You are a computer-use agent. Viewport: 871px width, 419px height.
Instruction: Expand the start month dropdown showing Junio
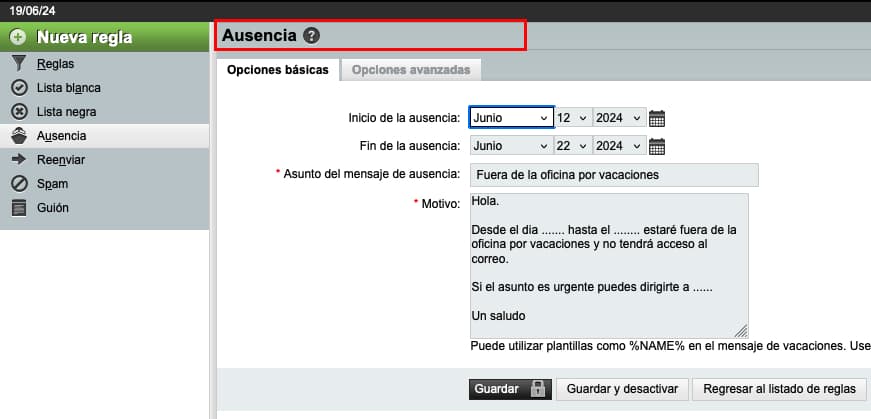coord(511,118)
